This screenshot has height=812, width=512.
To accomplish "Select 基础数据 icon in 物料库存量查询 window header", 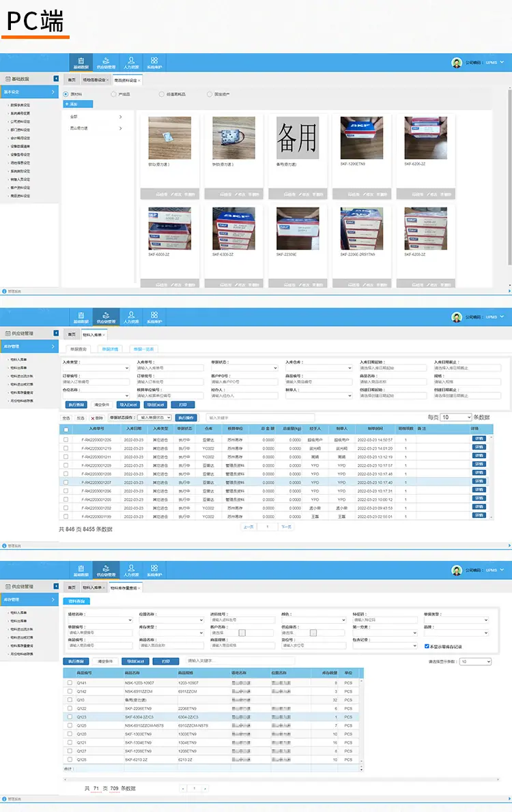I will pyautogui.click(x=81, y=570).
